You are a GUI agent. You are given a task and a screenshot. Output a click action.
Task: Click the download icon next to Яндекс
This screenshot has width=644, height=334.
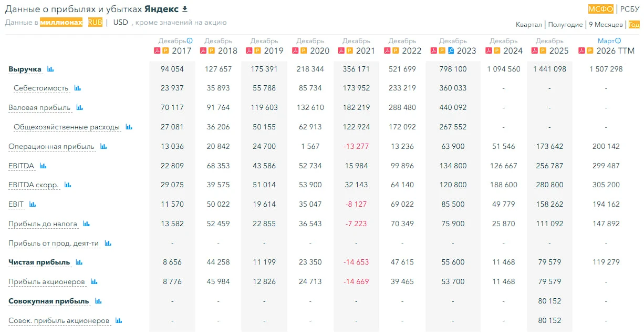click(x=184, y=9)
